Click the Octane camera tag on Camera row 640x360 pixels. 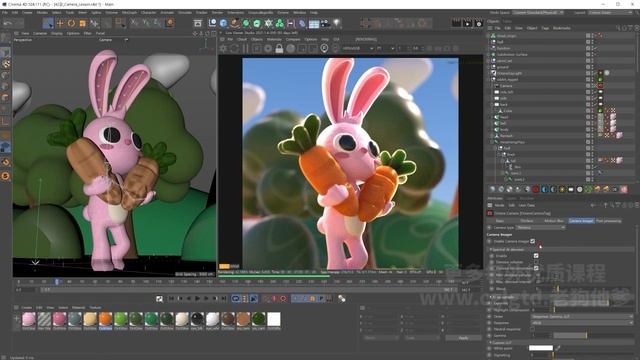point(600,86)
